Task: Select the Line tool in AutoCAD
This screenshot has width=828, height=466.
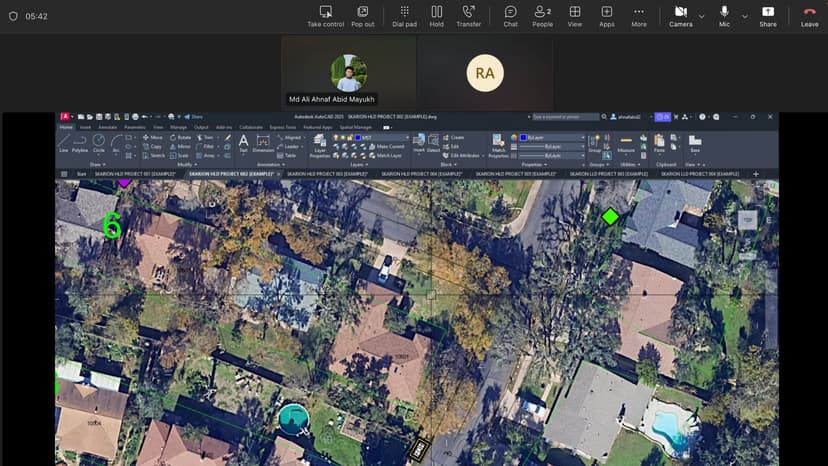Action: pyautogui.click(x=64, y=142)
